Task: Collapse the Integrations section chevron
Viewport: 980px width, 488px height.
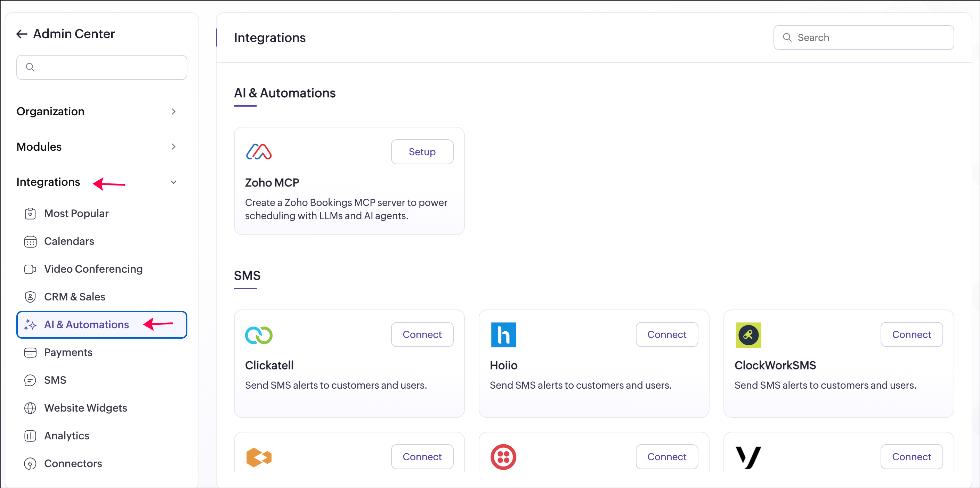Action: click(x=173, y=182)
